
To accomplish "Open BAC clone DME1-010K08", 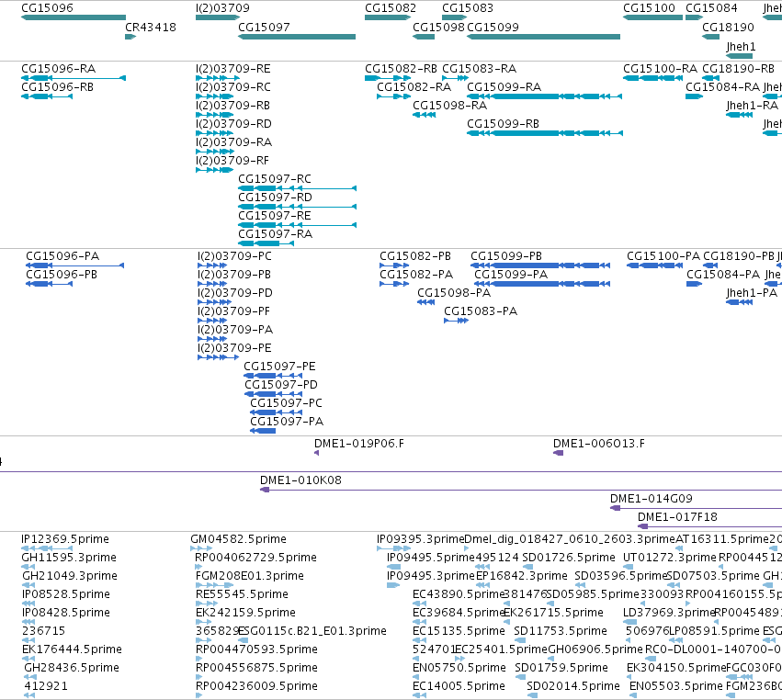I will [x=300, y=480].
